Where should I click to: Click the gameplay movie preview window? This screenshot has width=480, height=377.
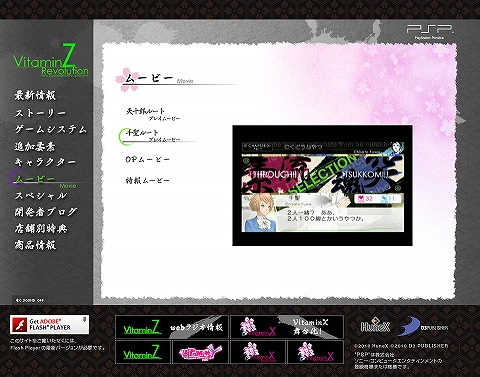[322, 186]
